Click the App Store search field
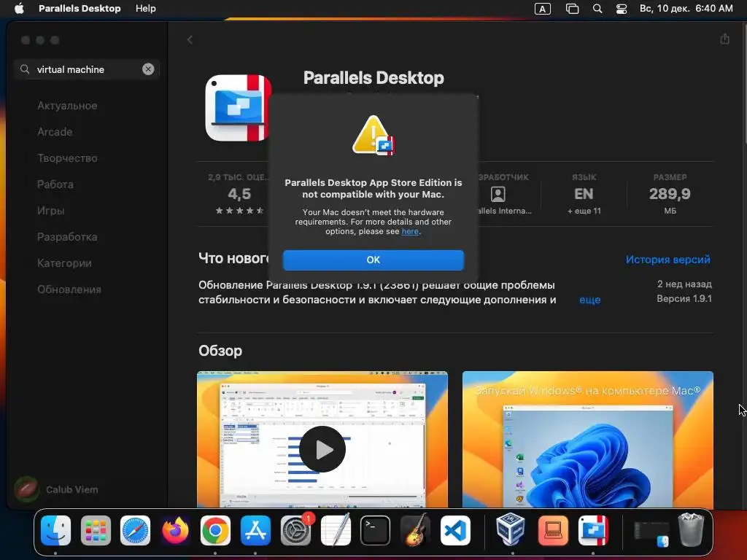This screenshot has width=747, height=560. tap(87, 69)
